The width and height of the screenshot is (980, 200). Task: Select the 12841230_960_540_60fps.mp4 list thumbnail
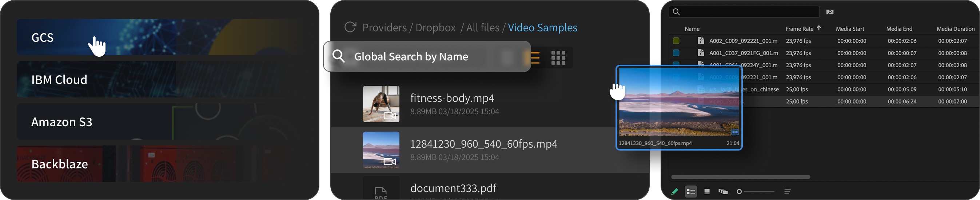click(381, 150)
